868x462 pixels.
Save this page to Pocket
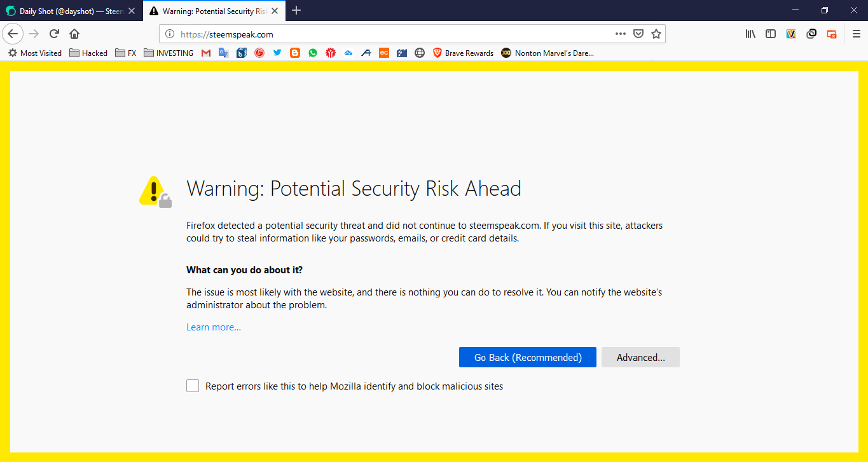coord(638,34)
